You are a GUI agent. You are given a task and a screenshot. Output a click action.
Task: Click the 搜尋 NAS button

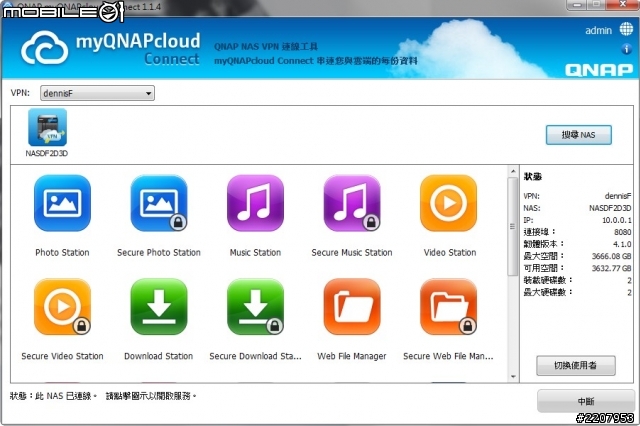coord(578,135)
